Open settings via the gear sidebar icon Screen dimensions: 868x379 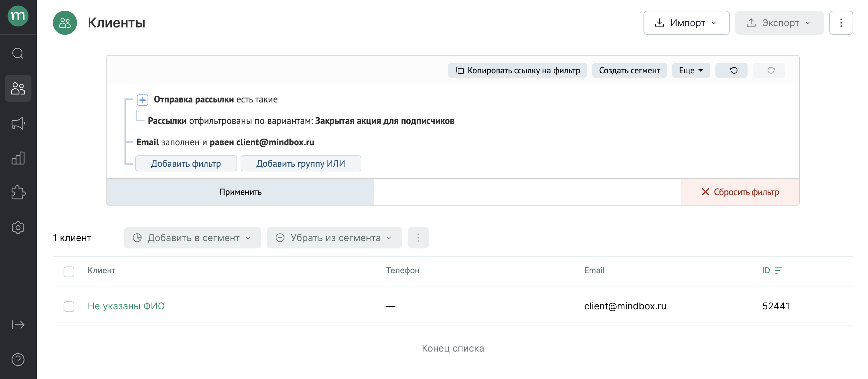[18, 228]
